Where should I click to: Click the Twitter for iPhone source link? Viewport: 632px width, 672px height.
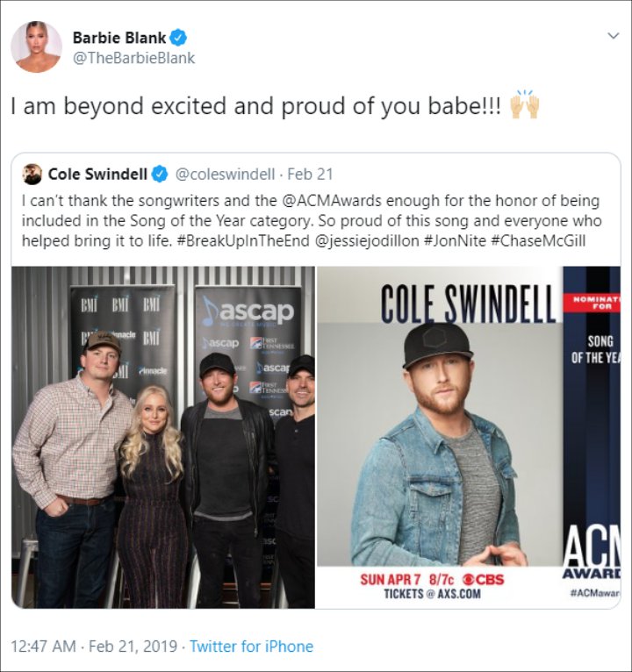[x=252, y=647]
